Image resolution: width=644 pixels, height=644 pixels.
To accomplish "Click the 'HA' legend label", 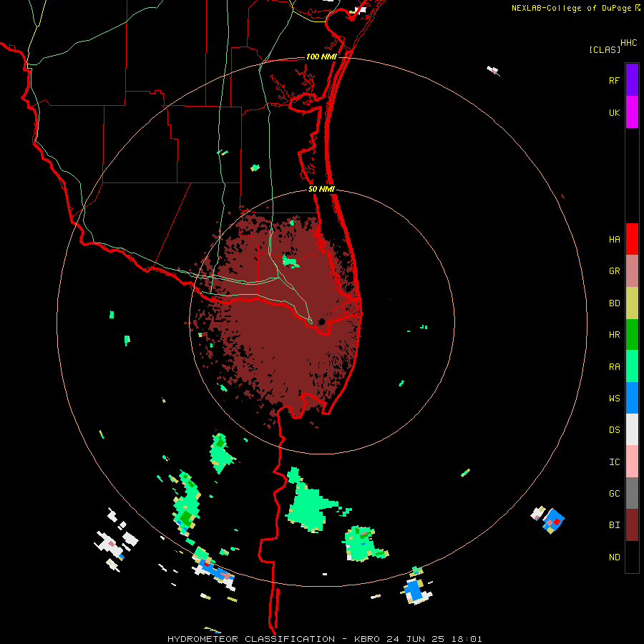I will point(614,240).
